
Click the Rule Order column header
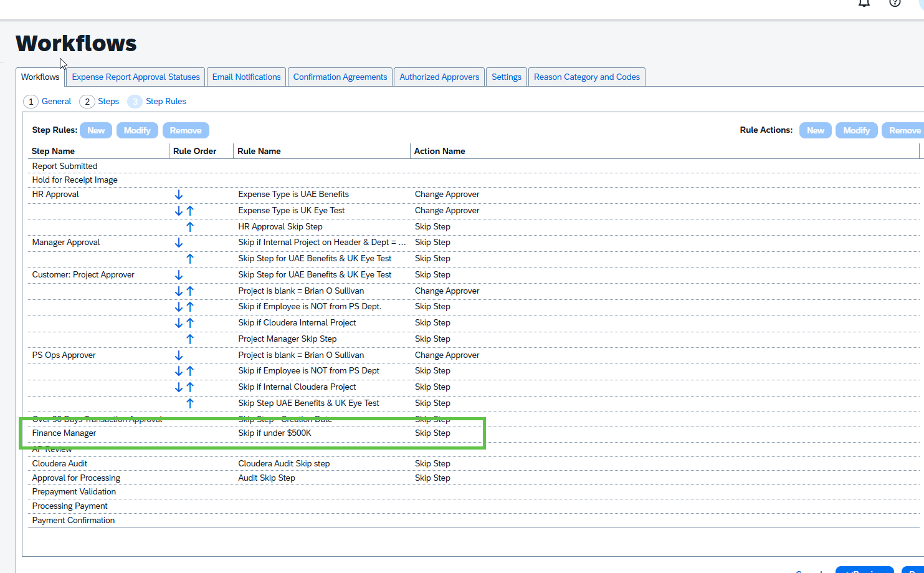tap(195, 151)
